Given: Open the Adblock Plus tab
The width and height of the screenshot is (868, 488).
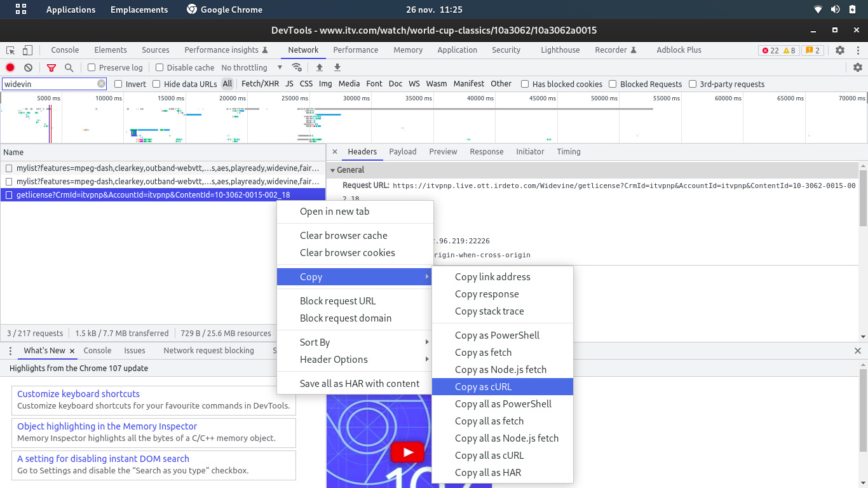Looking at the screenshot, I should [679, 50].
